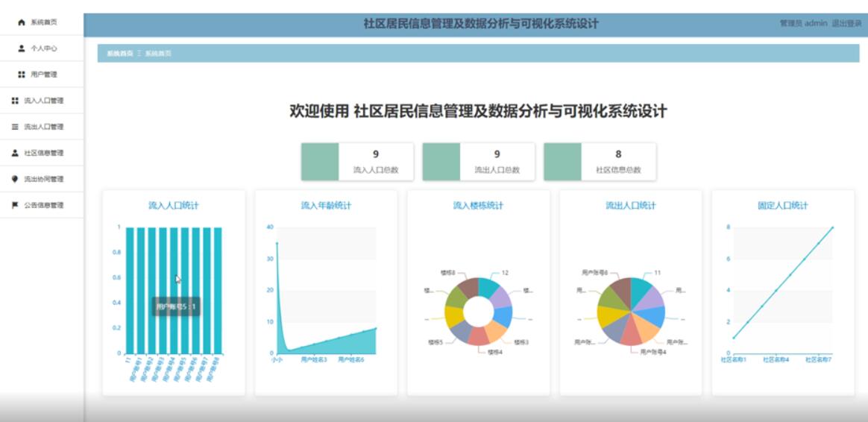The width and height of the screenshot is (868, 422).
Task: Click 流入年龄统计 chart title
Action: 326,206
